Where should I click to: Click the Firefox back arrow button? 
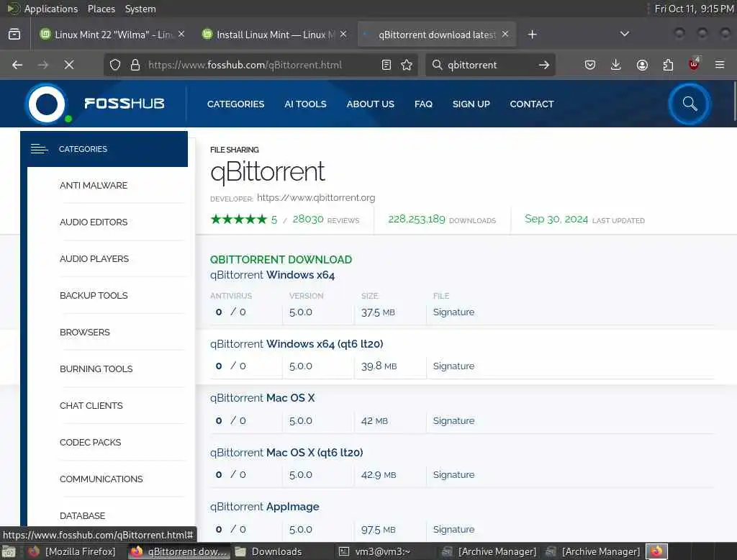tap(17, 65)
